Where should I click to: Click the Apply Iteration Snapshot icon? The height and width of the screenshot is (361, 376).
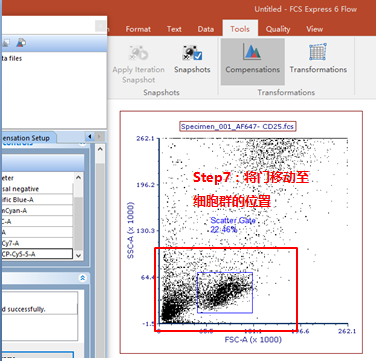point(139,53)
